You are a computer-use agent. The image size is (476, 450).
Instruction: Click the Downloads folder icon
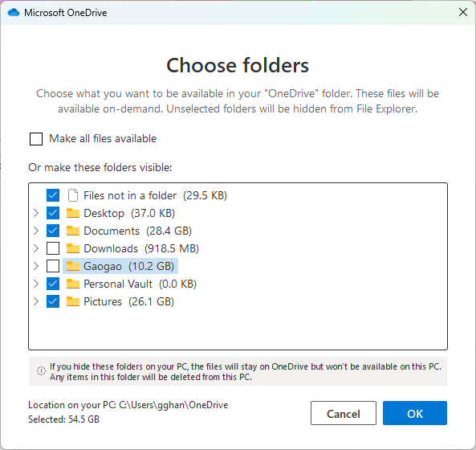[x=73, y=248]
